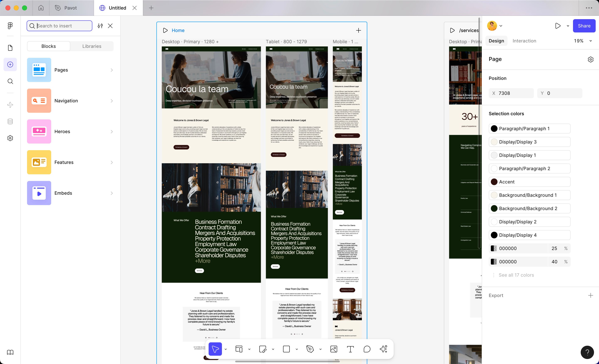
Task: Switch to the Libraries tab
Action: pyautogui.click(x=92, y=46)
